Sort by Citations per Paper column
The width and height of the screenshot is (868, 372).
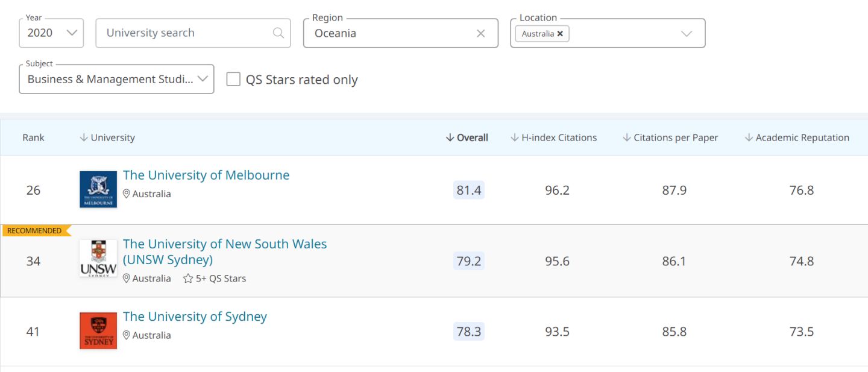coord(670,137)
